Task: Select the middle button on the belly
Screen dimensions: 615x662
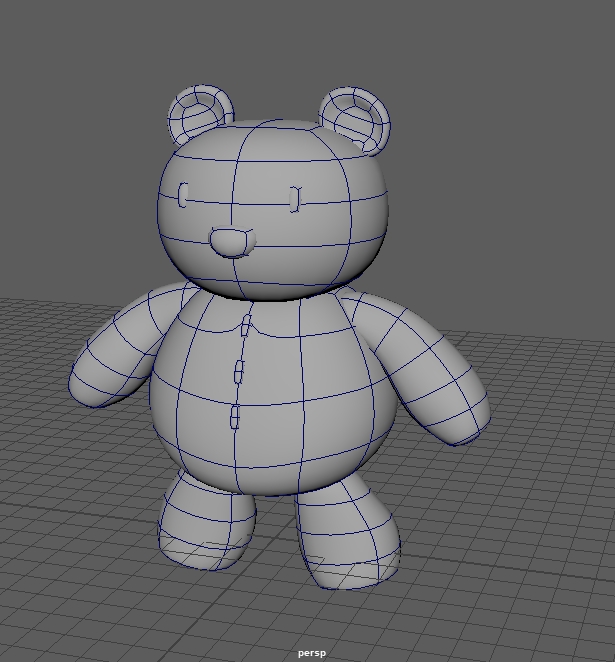Action: [239, 372]
